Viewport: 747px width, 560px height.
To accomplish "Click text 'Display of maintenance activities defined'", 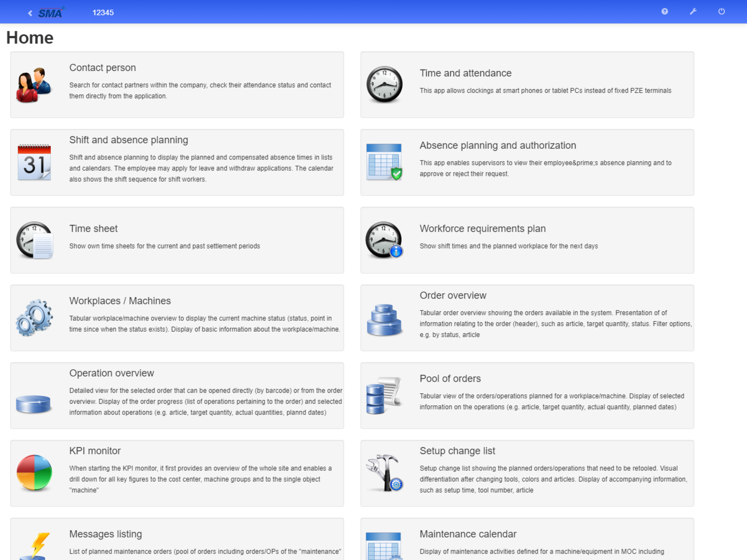I will tap(484, 551).
